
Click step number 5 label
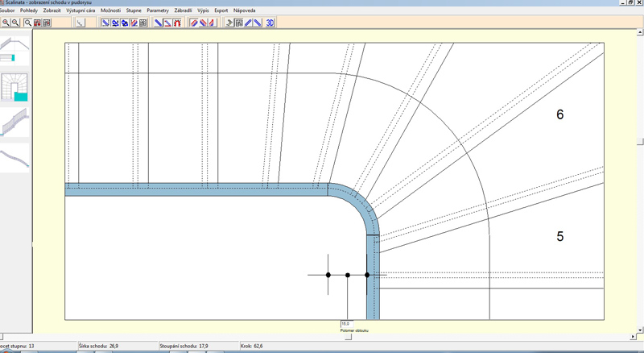[x=559, y=236]
